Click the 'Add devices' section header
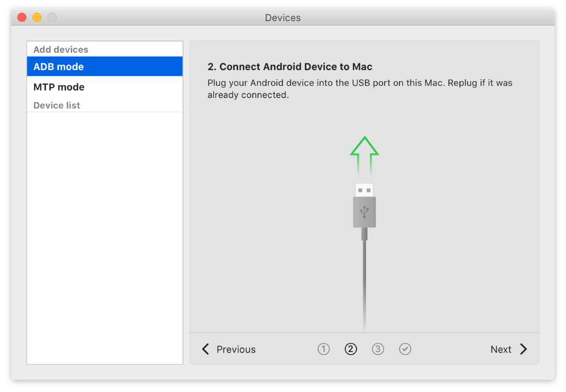Image resolution: width=566 pixels, height=392 pixels. click(61, 49)
